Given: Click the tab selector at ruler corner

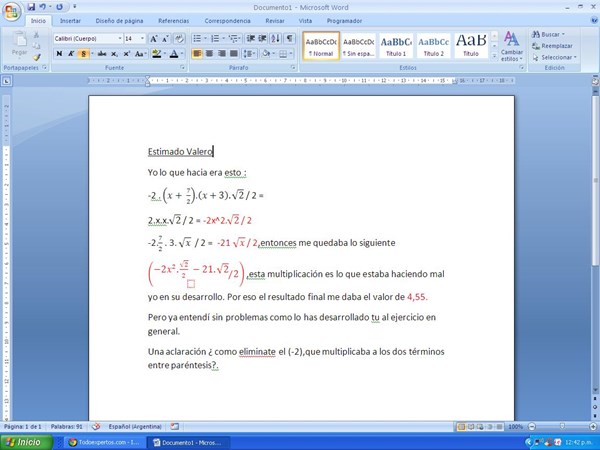Looking at the screenshot, I should pyautogui.click(x=7, y=81).
